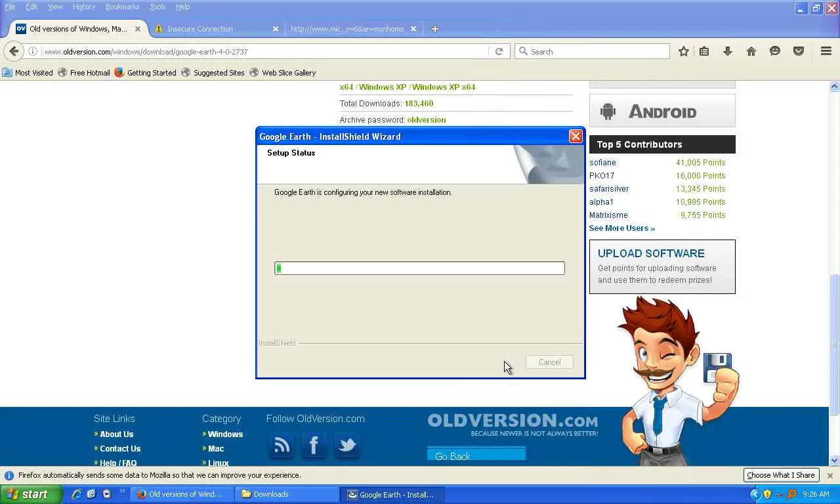Open the Tools menu
Image resolution: width=840 pixels, height=504 pixels.
pyautogui.click(x=157, y=7)
